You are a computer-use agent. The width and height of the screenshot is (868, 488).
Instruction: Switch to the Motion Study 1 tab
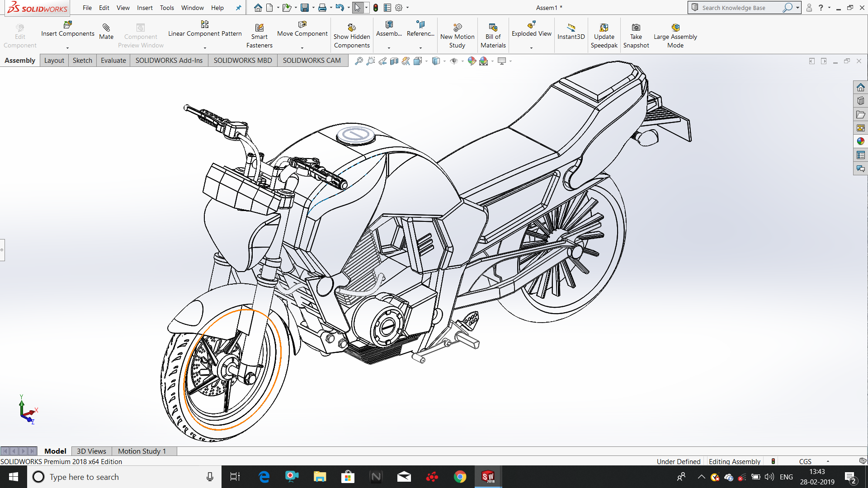coord(142,450)
